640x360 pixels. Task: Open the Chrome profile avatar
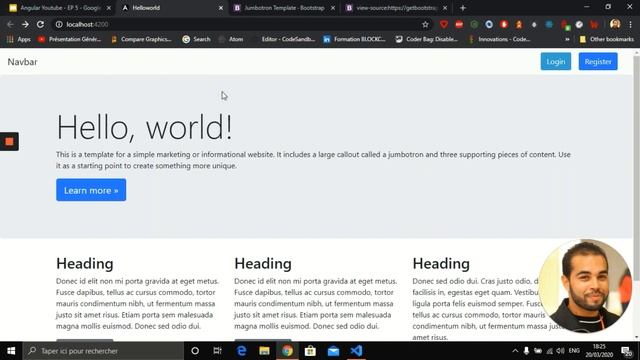pos(615,24)
